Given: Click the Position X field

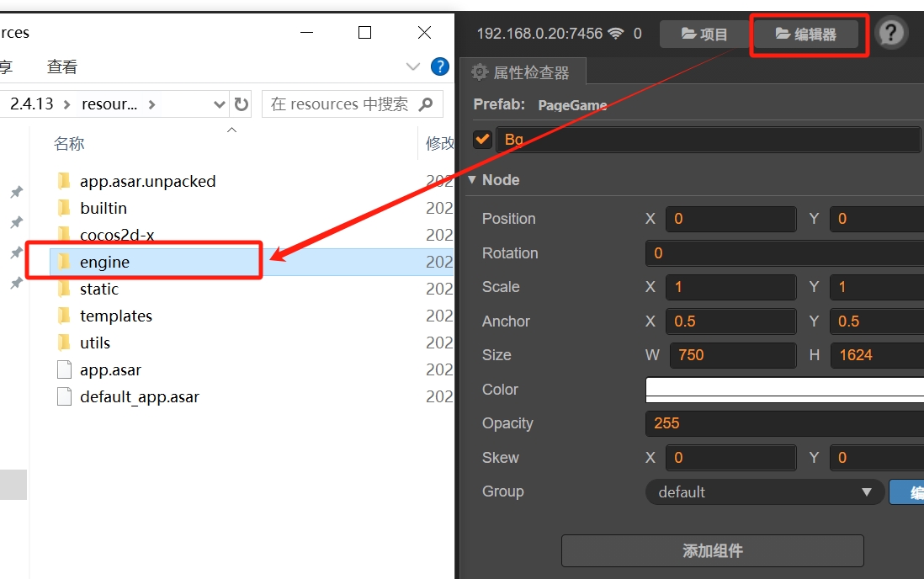Looking at the screenshot, I should pyautogui.click(x=730, y=219).
